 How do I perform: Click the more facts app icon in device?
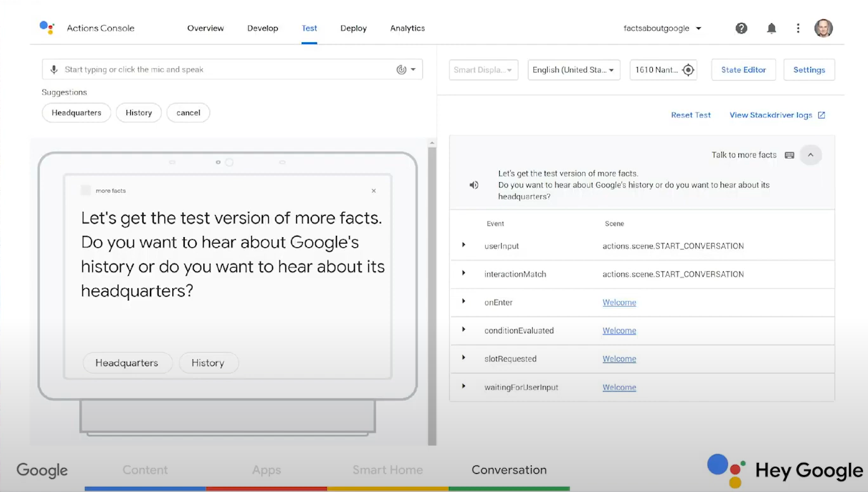86,190
